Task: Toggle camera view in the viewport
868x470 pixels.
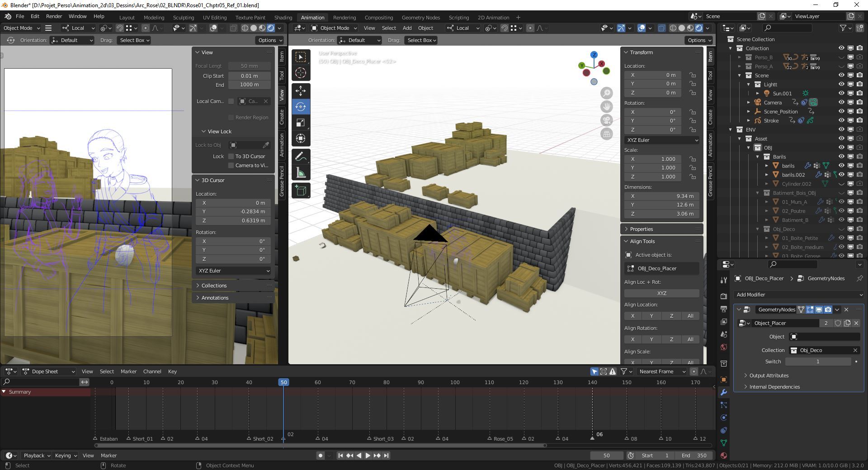Action: (607, 120)
